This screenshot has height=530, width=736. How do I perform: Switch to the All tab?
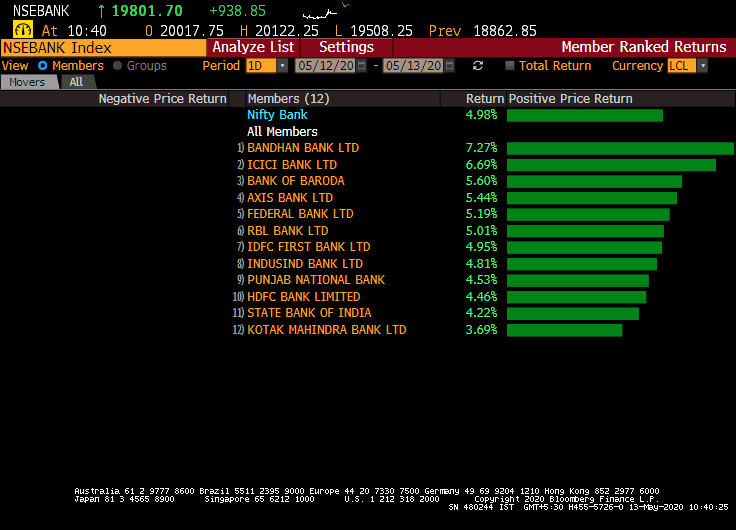76,82
